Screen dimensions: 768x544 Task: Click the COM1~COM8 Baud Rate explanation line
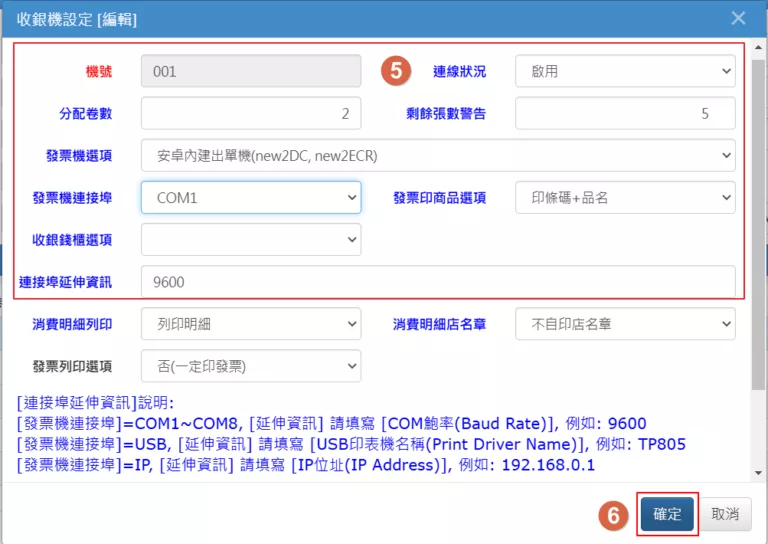332,424
